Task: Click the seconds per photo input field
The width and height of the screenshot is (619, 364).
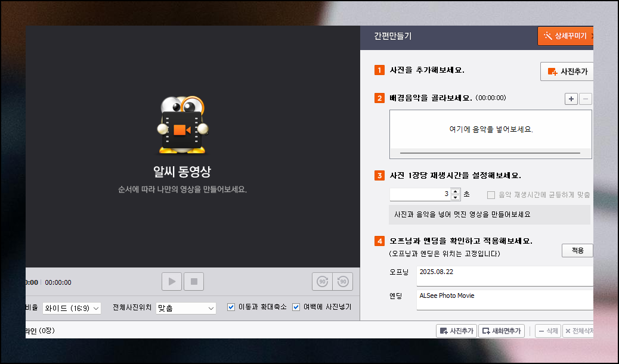Action: point(420,194)
